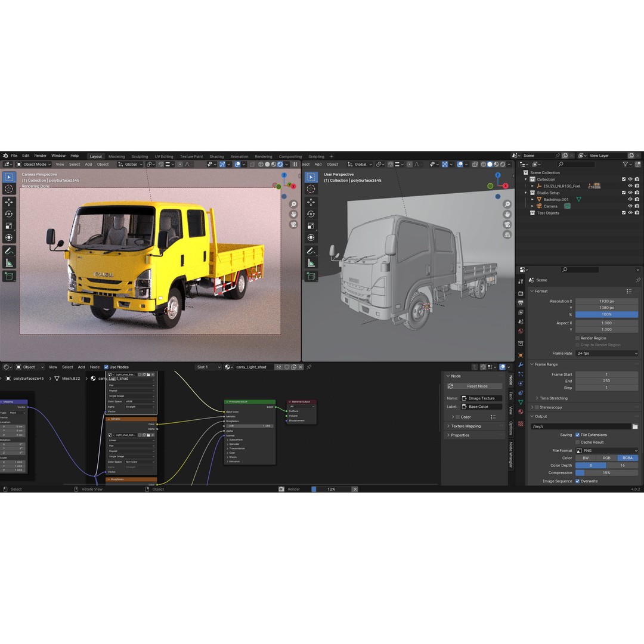Hide the Backdrop.001 object with eye icon
644x644 pixels.
630,200
